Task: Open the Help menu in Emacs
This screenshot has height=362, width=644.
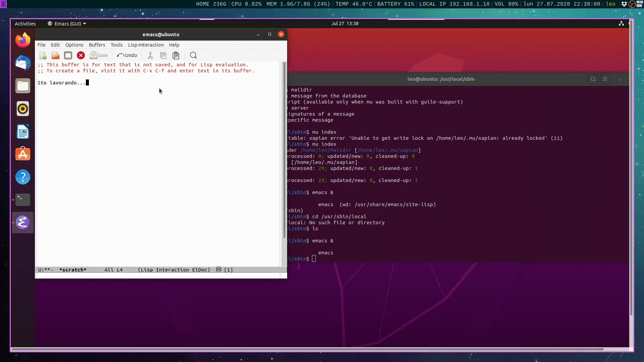Action: point(174,45)
